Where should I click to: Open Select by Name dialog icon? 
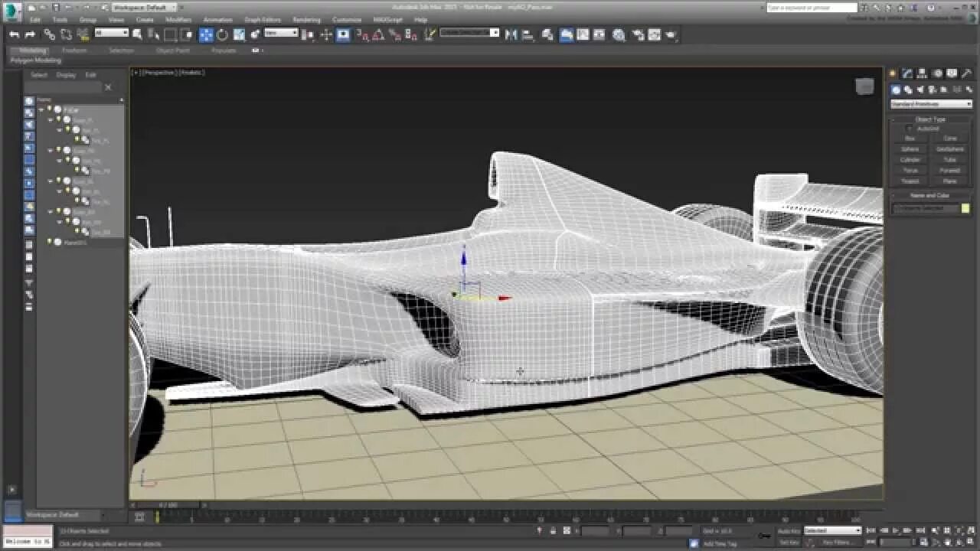click(153, 34)
